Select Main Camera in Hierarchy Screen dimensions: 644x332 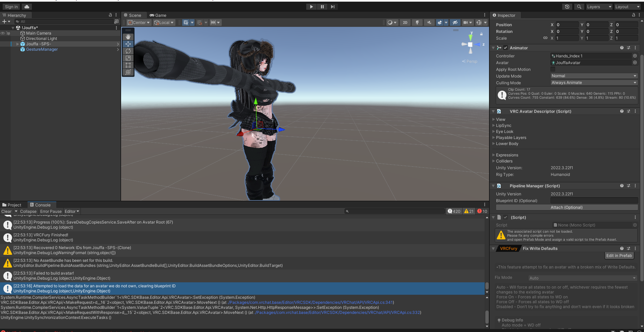(39, 33)
